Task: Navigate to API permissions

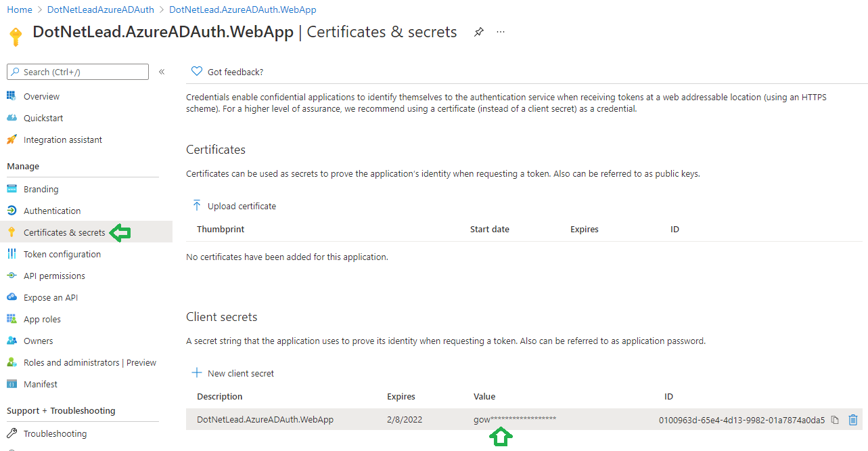Action: pos(54,276)
